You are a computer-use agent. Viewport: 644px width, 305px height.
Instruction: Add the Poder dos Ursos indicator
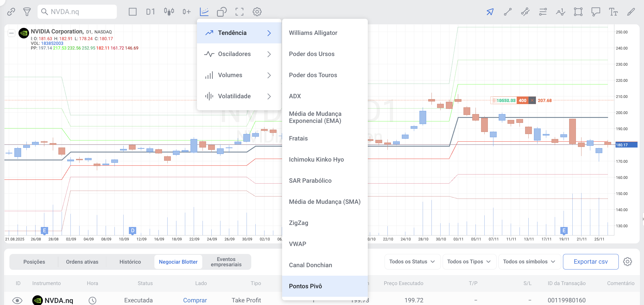pos(325,54)
